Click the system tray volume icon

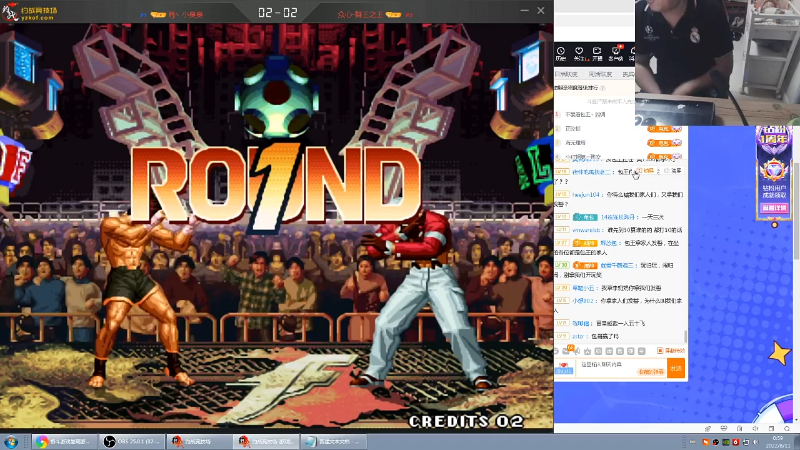click(756, 442)
